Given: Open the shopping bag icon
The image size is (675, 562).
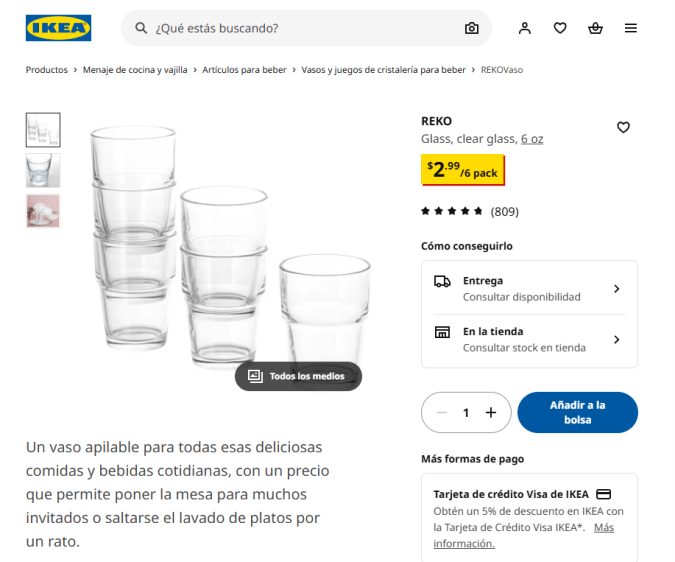Looking at the screenshot, I should pos(596,28).
